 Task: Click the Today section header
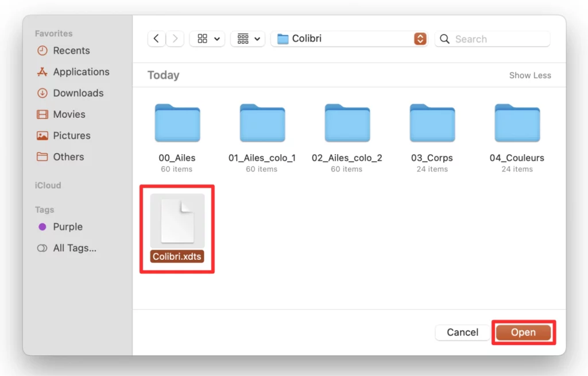click(x=163, y=75)
